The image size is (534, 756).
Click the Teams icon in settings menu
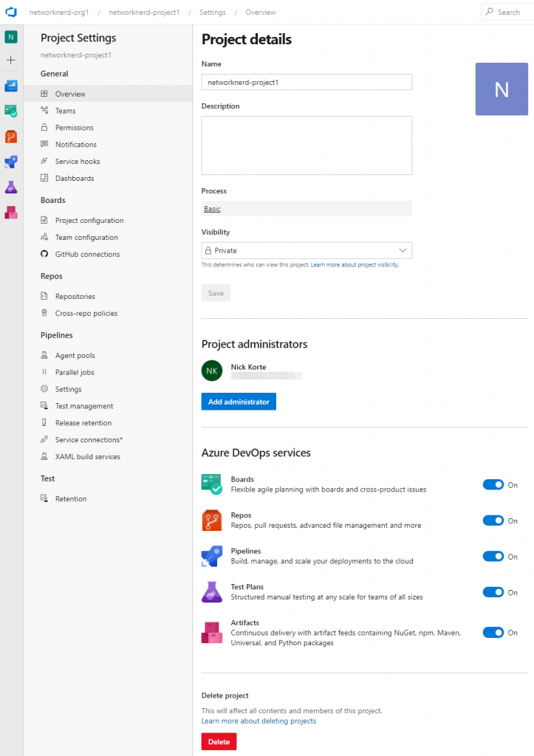click(x=44, y=111)
